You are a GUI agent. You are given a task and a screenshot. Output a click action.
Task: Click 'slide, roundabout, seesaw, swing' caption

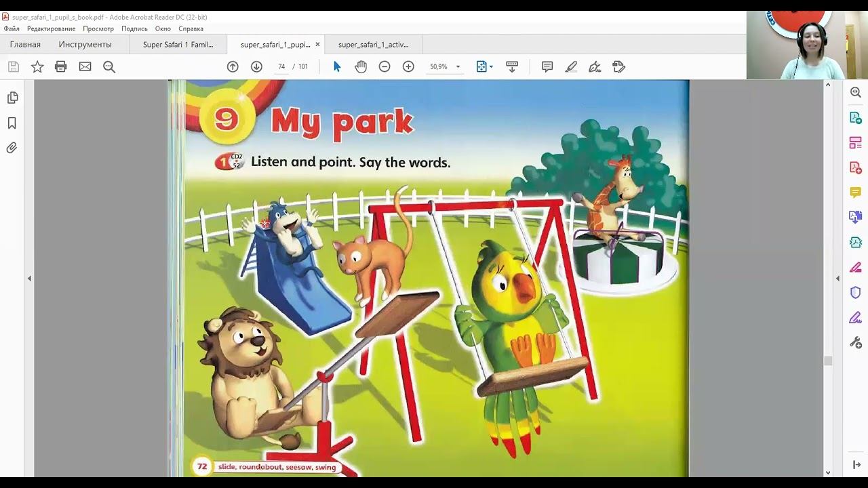tap(277, 467)
